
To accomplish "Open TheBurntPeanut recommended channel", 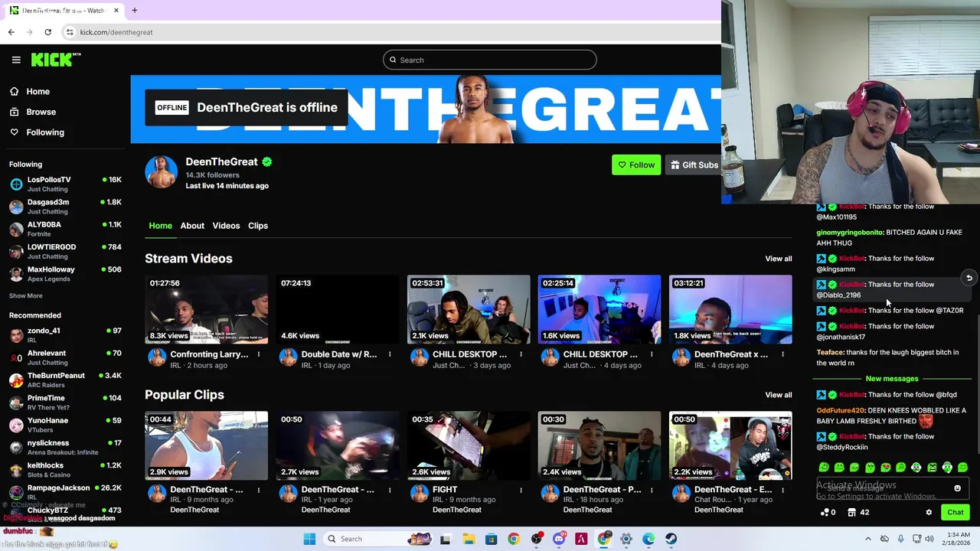I will tap(65, 380).
